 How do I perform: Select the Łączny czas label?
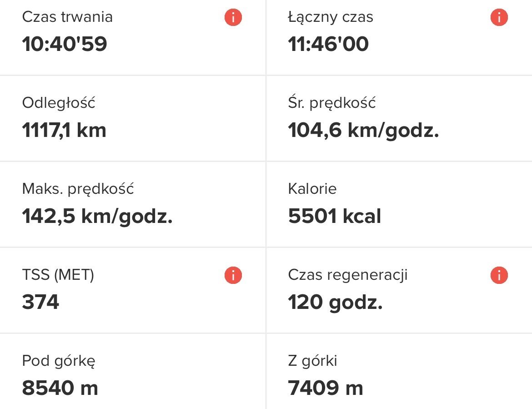(331, 17)
